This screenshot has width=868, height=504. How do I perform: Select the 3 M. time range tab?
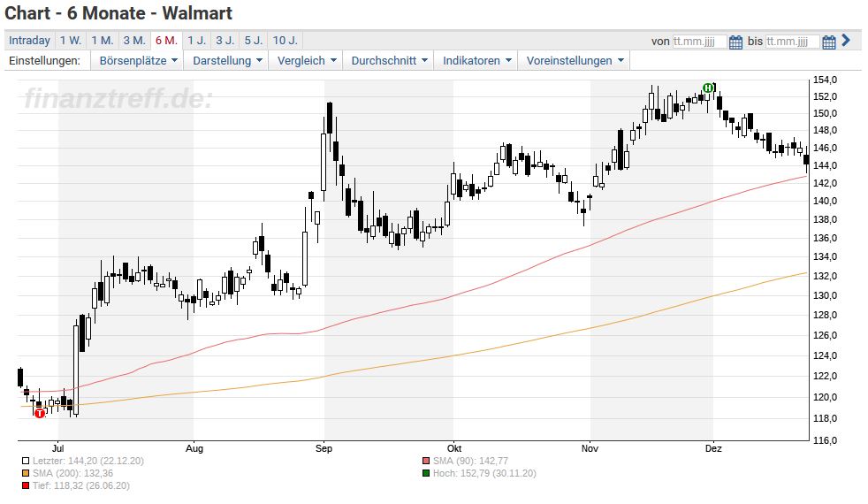(134, 41)
